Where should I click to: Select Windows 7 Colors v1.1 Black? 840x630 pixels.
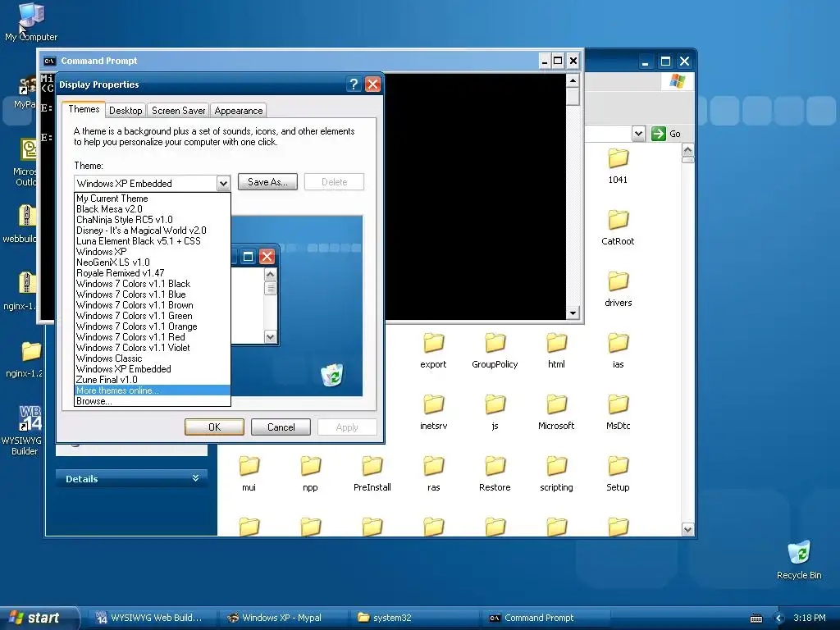point(152,284)
